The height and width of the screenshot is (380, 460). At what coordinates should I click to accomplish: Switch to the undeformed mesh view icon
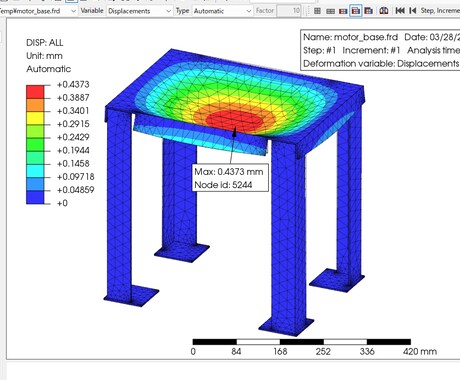click(317, 11)
